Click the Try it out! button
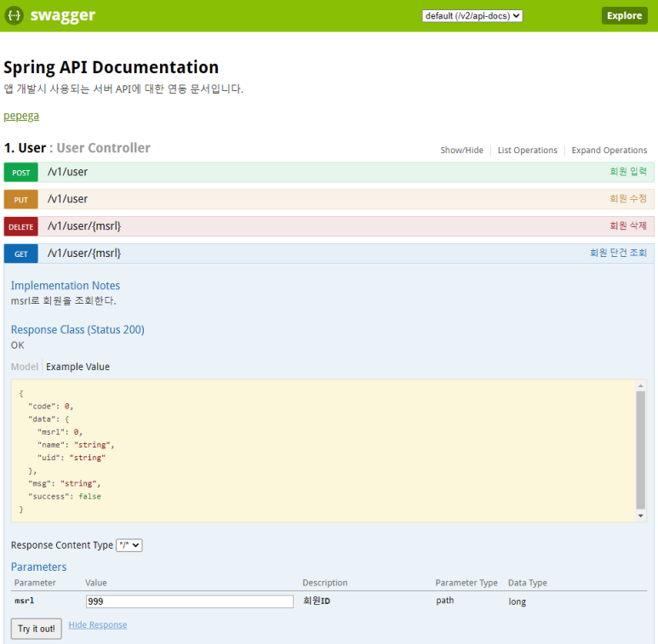Screen dimensions: 658x644 pos(36,629)
